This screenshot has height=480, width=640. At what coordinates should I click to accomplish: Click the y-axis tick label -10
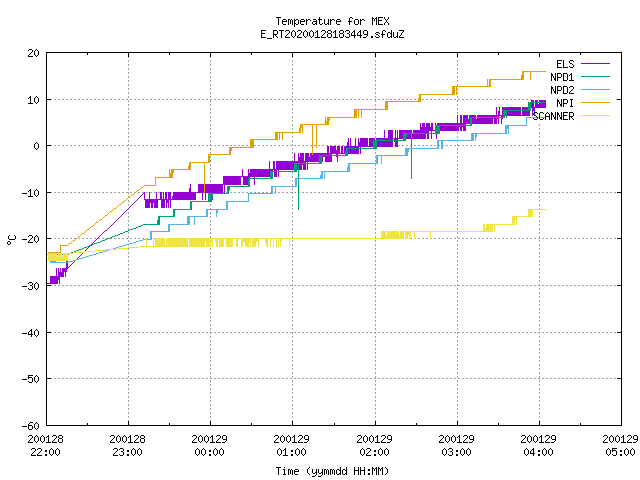pos(31,193)
